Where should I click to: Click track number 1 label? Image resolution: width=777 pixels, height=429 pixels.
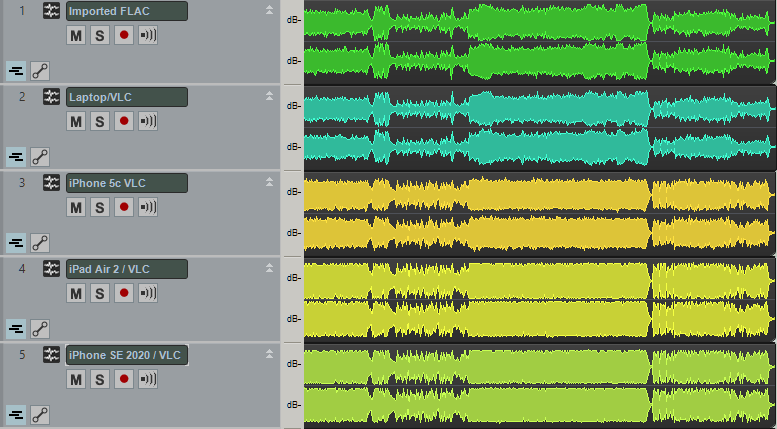(22, 10)
